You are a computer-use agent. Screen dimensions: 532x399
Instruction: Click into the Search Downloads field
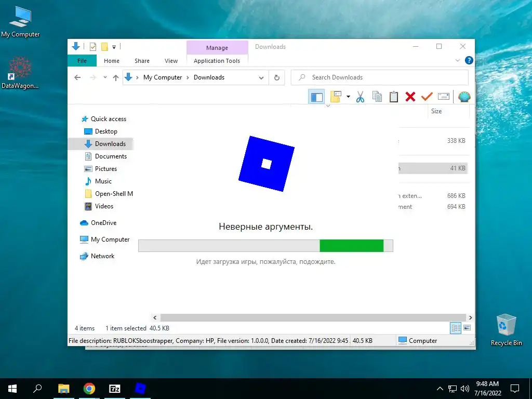pos(380,77)
